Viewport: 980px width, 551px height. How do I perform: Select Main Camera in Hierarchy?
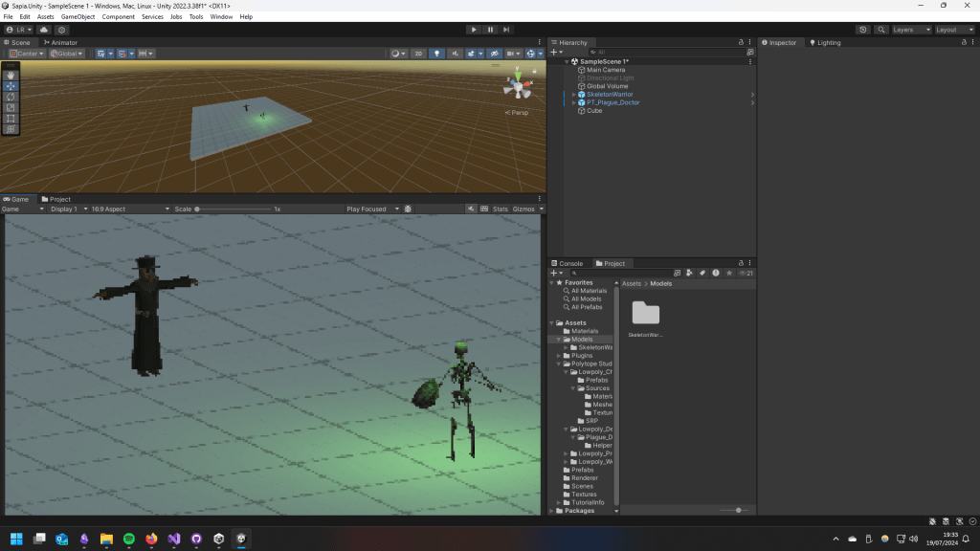point(605,70)
